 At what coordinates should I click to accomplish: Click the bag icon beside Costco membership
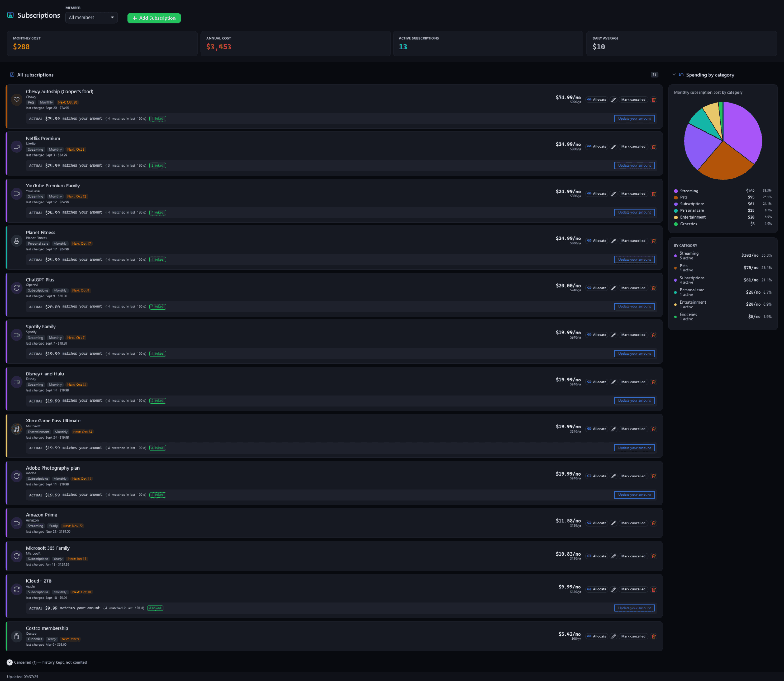(x=16, y=637)
